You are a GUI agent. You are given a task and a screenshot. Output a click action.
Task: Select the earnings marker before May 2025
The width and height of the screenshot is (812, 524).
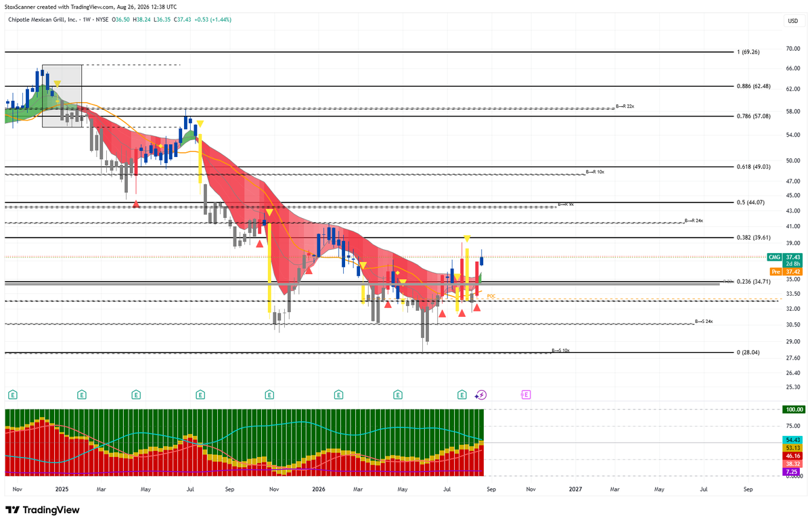(x=136, y=393)
